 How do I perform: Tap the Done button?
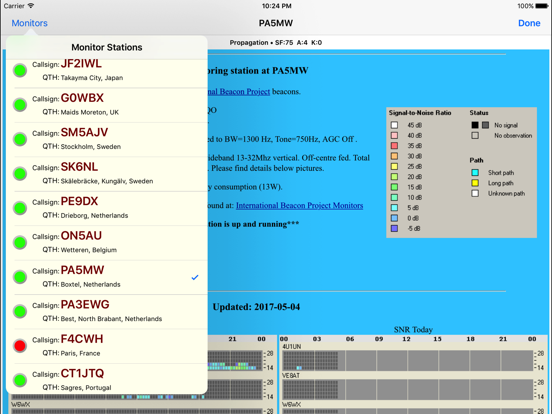[x=529, y=23]
